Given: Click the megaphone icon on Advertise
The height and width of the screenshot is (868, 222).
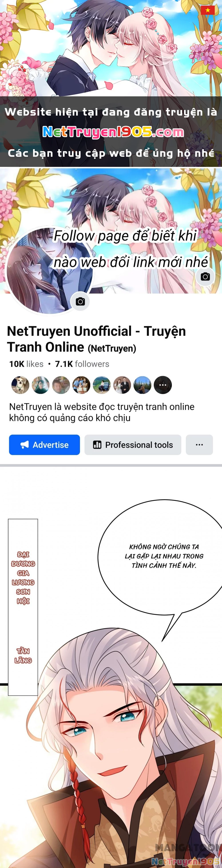Looking at the screenshot, I should point(25,445).
